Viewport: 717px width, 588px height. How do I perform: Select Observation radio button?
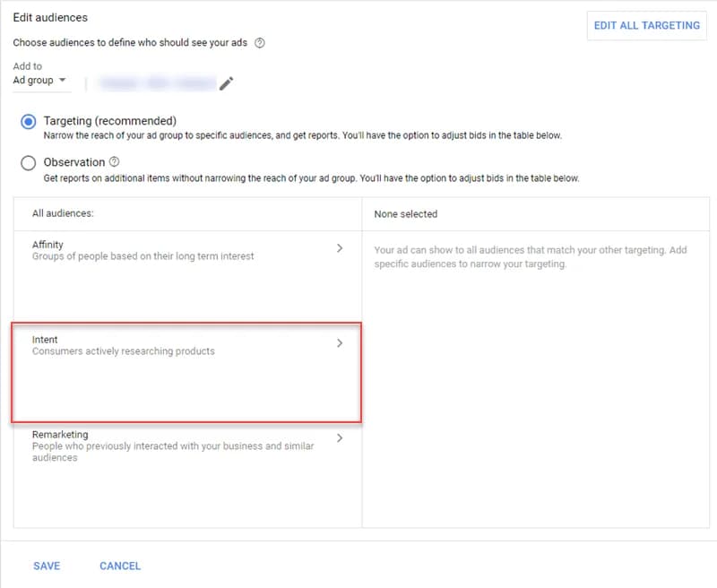point(29,163)
